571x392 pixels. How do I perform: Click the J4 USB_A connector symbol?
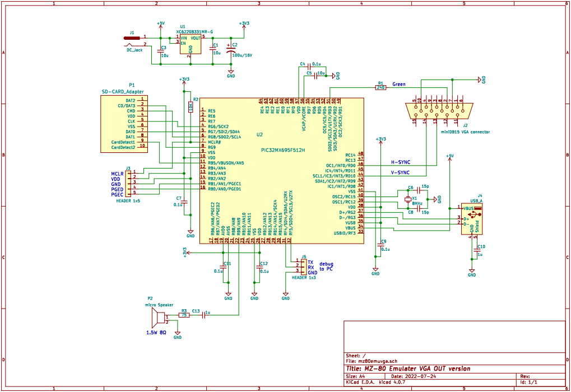472,218
